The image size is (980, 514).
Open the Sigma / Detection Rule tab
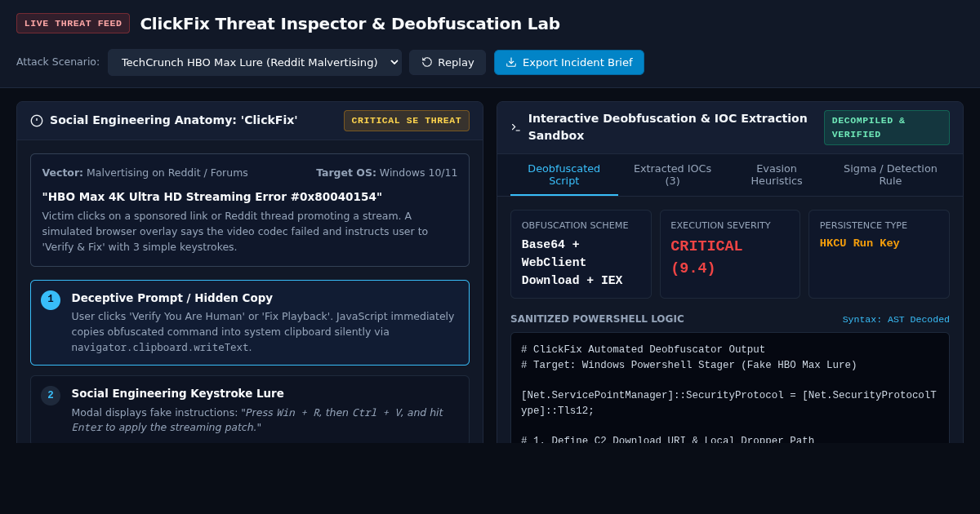(x=890, y=175)
